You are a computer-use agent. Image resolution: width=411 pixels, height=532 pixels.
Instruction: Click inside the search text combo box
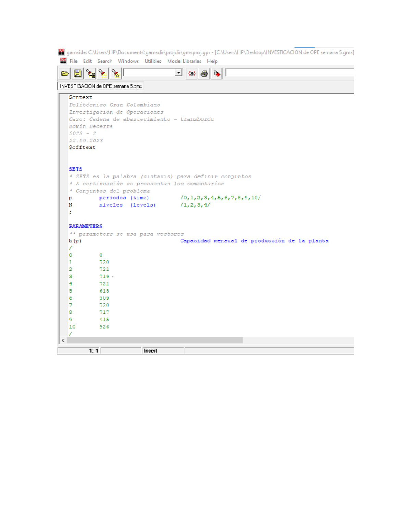[149, 73]
